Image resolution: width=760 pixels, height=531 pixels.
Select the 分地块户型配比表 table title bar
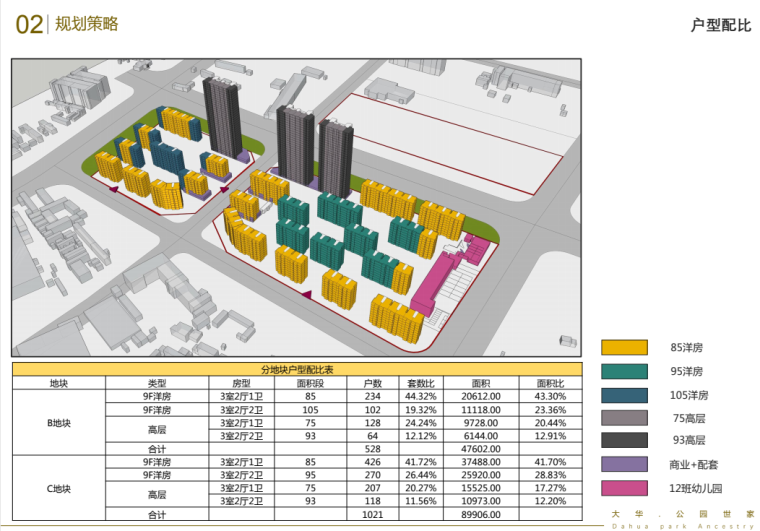tap(297, 370)
